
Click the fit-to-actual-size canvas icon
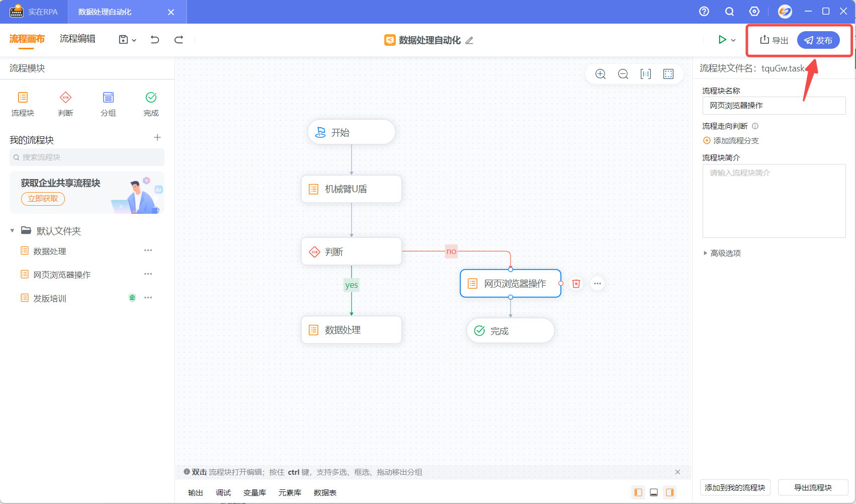click(x=645, y=74)
